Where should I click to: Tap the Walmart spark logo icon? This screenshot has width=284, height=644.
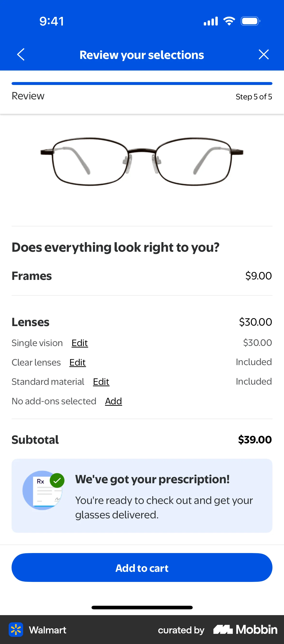point(16,630)
